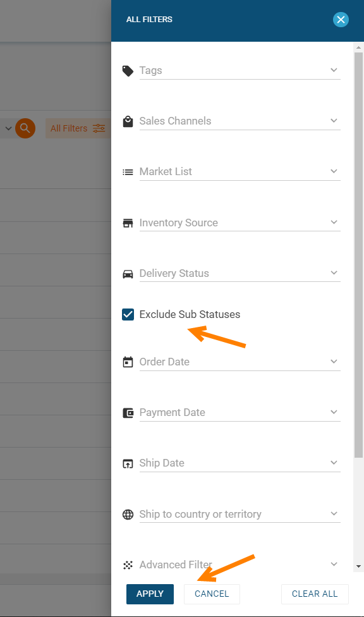Screen dimensions: 364x617
Task: Open the Sales Channels dropdown arrow
Action: [334, 120]
